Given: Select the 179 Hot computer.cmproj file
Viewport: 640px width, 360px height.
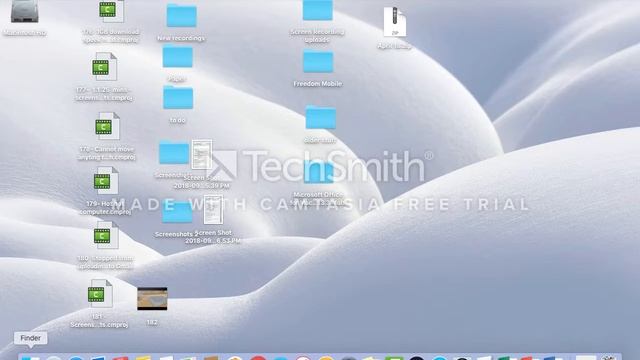Looking at the screenshot, I should (105, 180).
